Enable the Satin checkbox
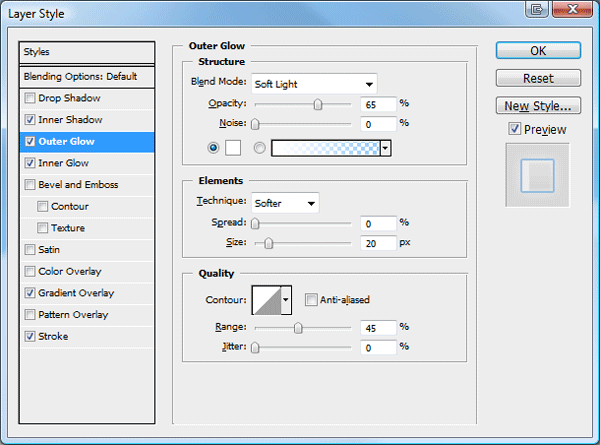This screenshot has width=600, height=445. 30,250
